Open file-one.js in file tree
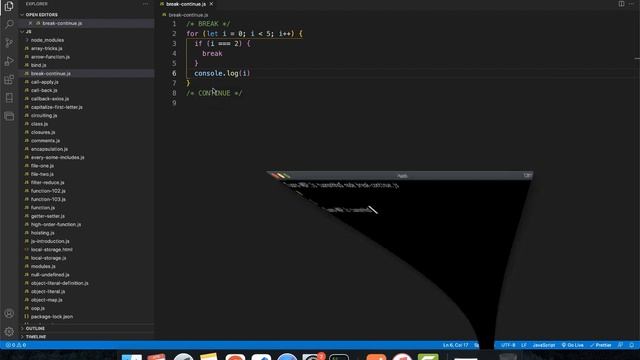 pyautogui.click(x=42, y=165)
